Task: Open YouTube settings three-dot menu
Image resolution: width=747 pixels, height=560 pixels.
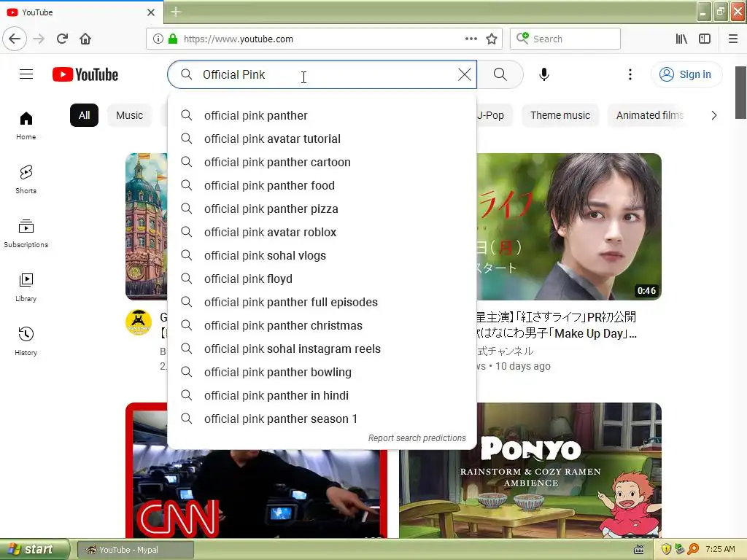Action: [630, 74]
